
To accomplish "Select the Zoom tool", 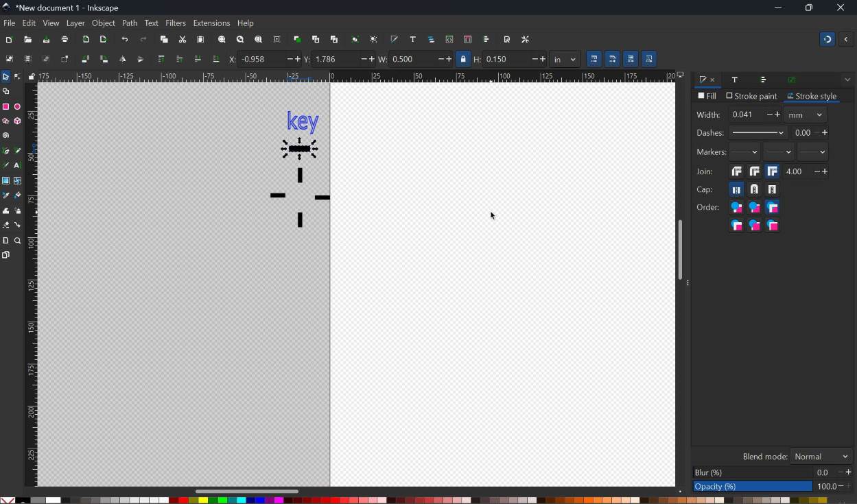I will point(18,240).
